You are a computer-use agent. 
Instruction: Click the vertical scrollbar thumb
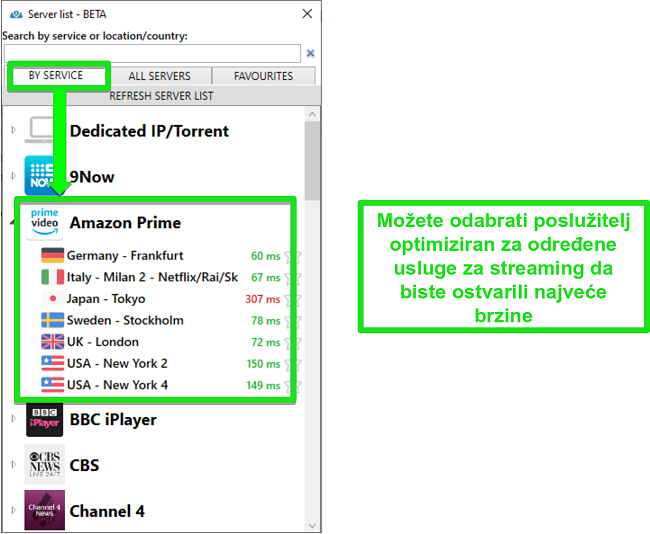click(312, 161)
